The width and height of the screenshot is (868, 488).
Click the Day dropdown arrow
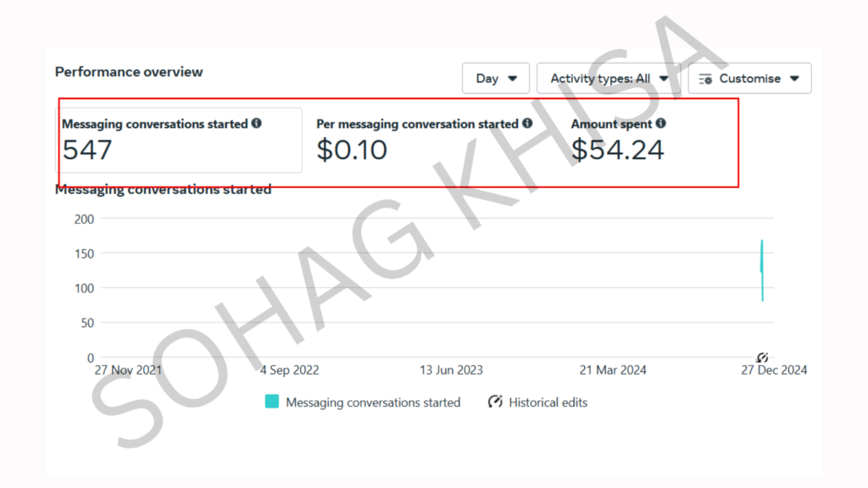[512, 79]
